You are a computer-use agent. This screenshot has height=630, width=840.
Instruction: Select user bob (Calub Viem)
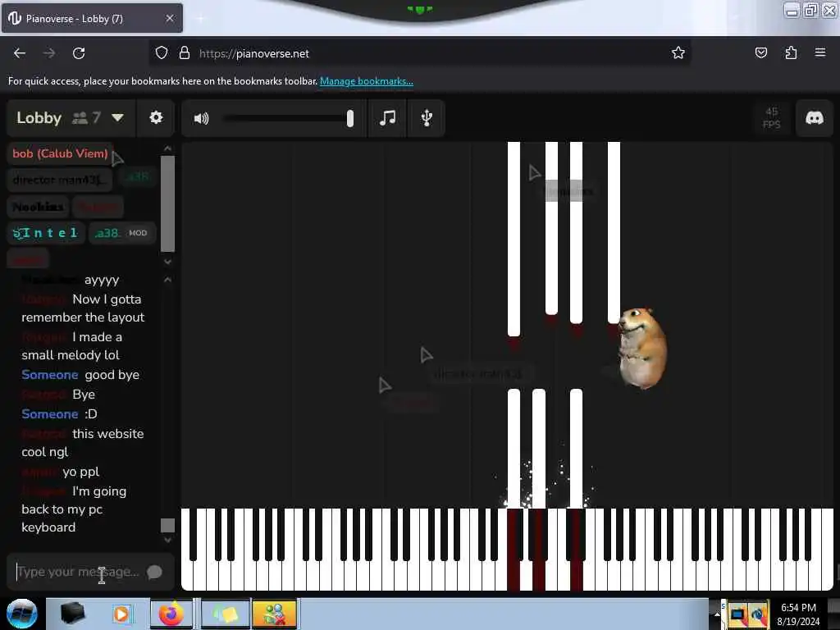(60, 153)
